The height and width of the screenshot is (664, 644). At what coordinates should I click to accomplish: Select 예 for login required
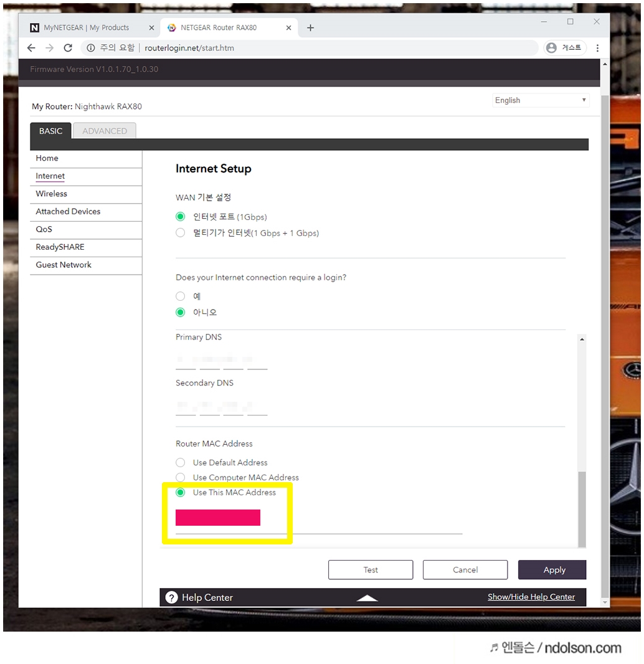pyautogui.click(x=181, y=296)
